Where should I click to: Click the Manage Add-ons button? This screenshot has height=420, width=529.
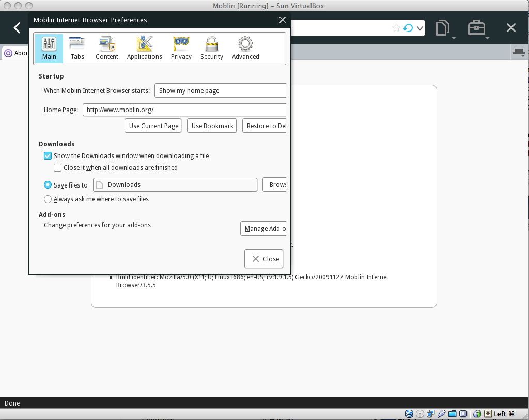tap(263, 229)
